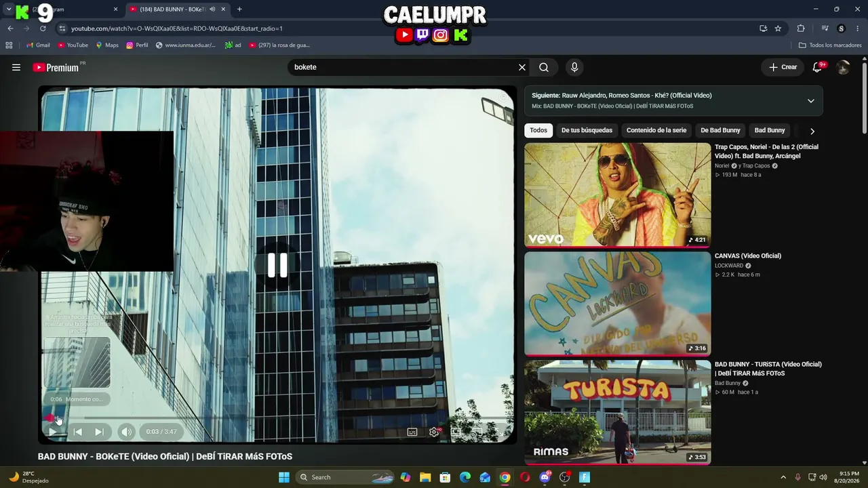Skip to the previous video in the player
The height and width of the screenshot is (488, 868).
coord(77,432)
